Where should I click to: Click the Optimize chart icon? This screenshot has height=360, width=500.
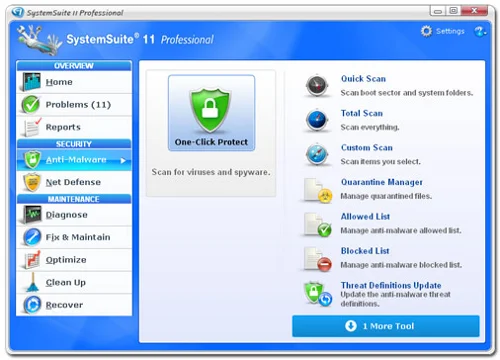point(32,260)
